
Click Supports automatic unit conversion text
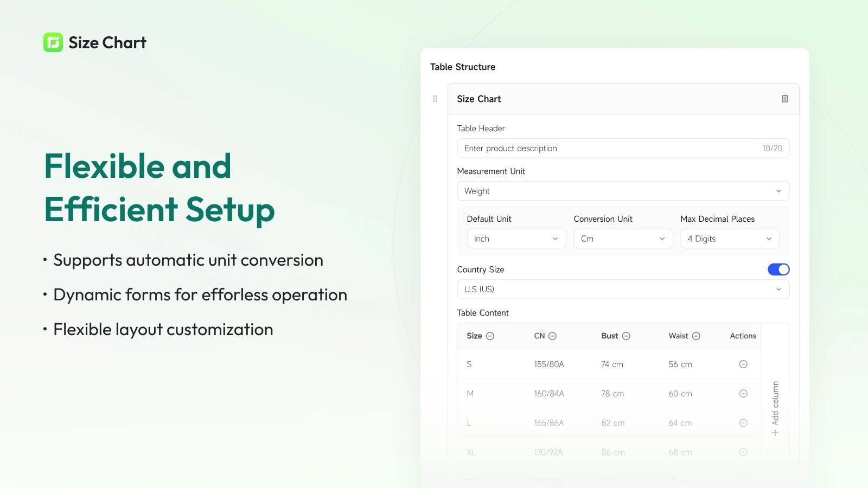[x=188, y=260]
